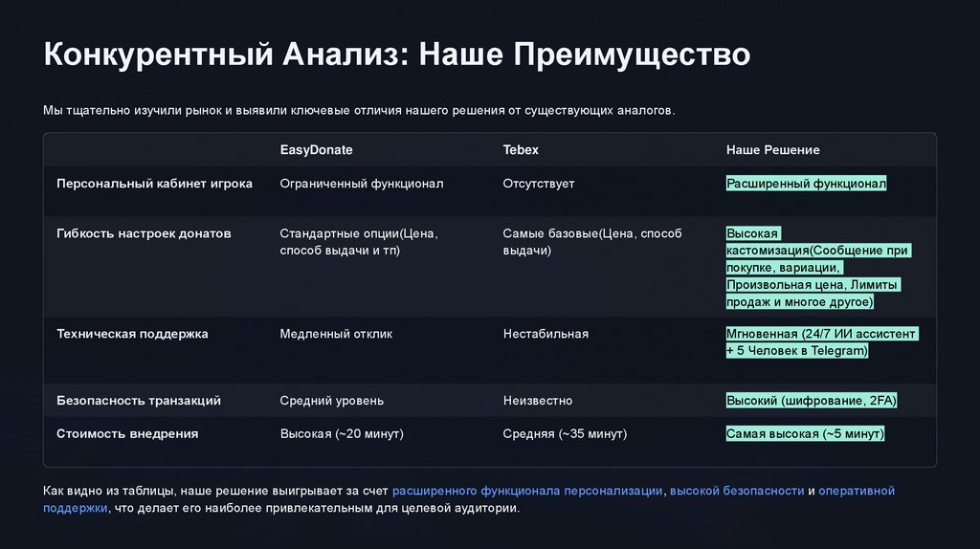Click blue text 'оперативной поддержки'

(x=857, y=491)
